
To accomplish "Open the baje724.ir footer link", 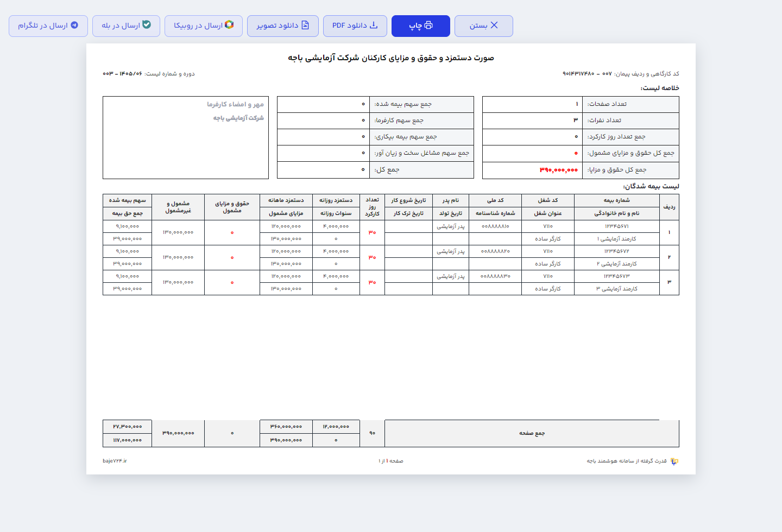I will tap(115, 461).
